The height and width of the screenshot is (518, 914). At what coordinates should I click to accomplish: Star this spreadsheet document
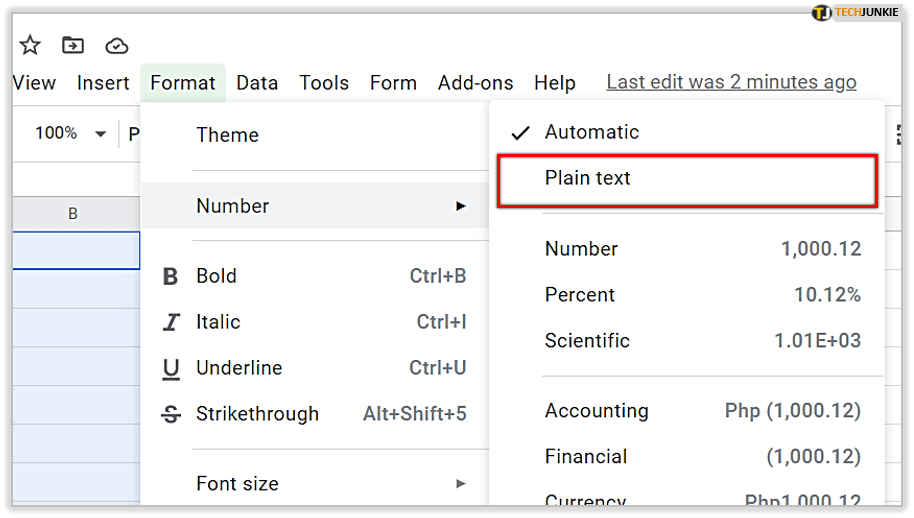coord(30,45)
